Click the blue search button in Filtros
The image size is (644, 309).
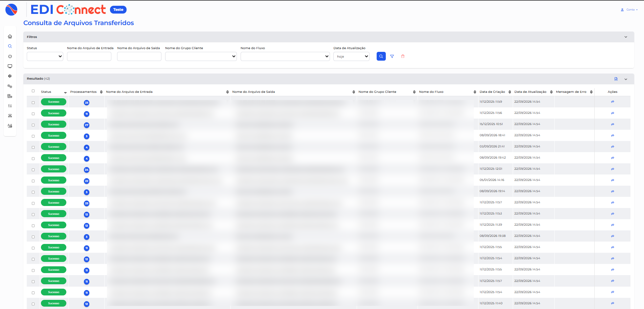pos(381,56)
